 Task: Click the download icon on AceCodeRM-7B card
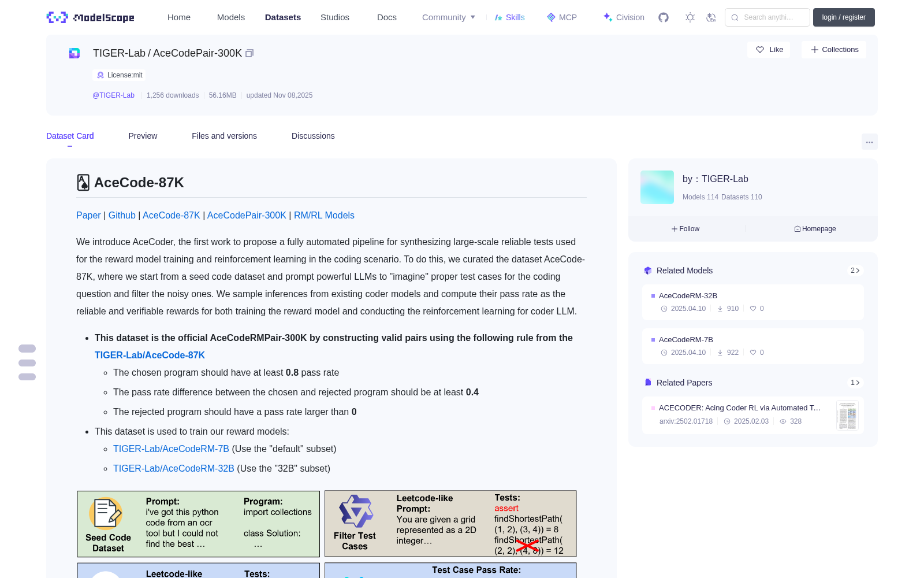click(x=720, y=353)
